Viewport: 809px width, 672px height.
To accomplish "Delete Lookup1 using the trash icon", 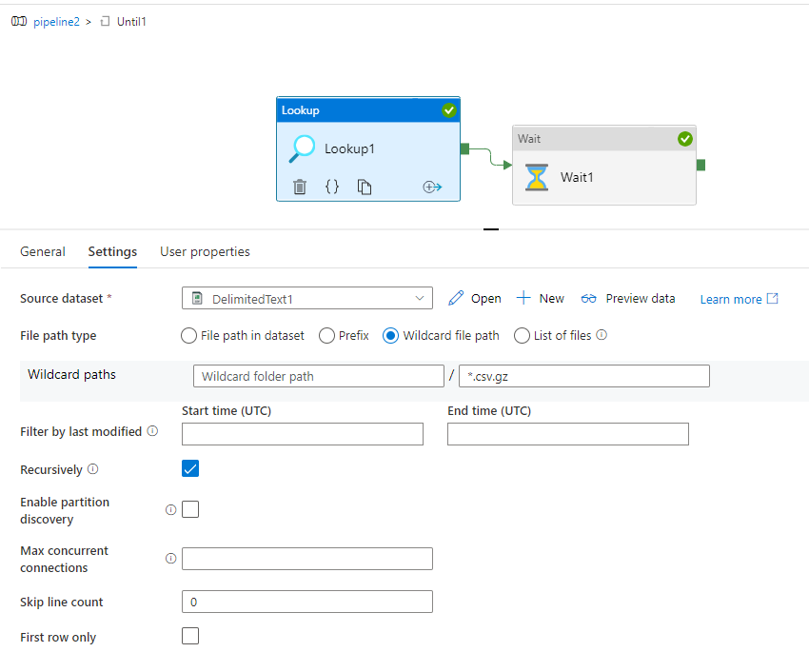I will click(x=300, y=187).
